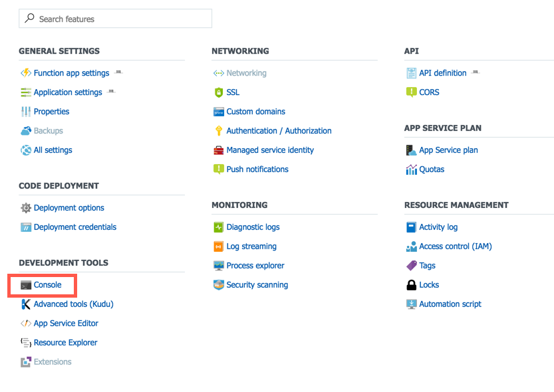Click the Locks padlock icon
554x392 pixels.
tap(412, 285)
